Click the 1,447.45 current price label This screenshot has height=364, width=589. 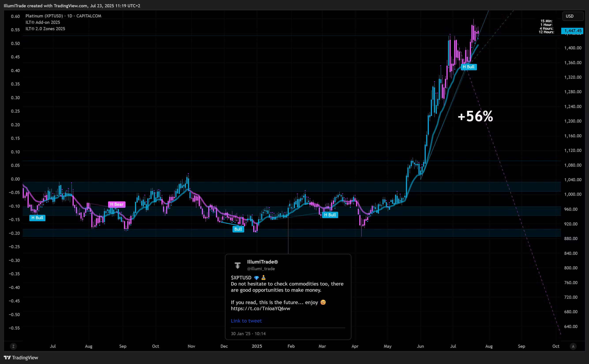(x=573, y=31)
